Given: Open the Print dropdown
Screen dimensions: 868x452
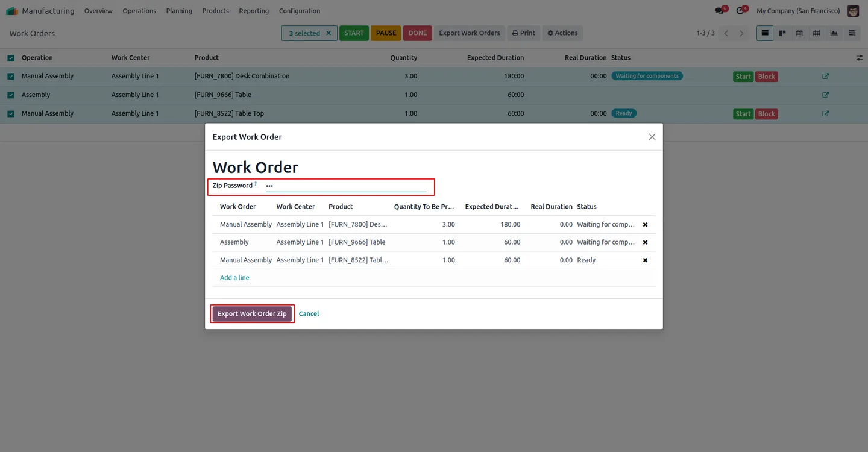Looking at the screenshot, I should click(x=524, y=33).
